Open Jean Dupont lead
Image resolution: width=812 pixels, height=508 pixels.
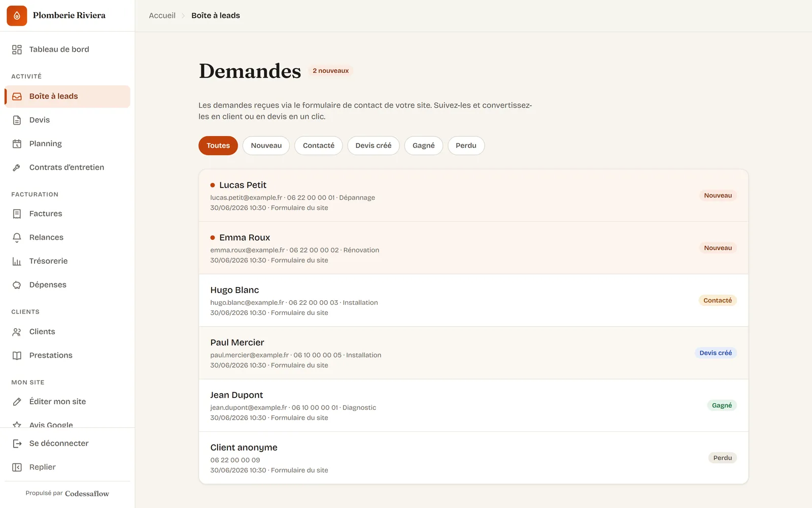[473, 405]
